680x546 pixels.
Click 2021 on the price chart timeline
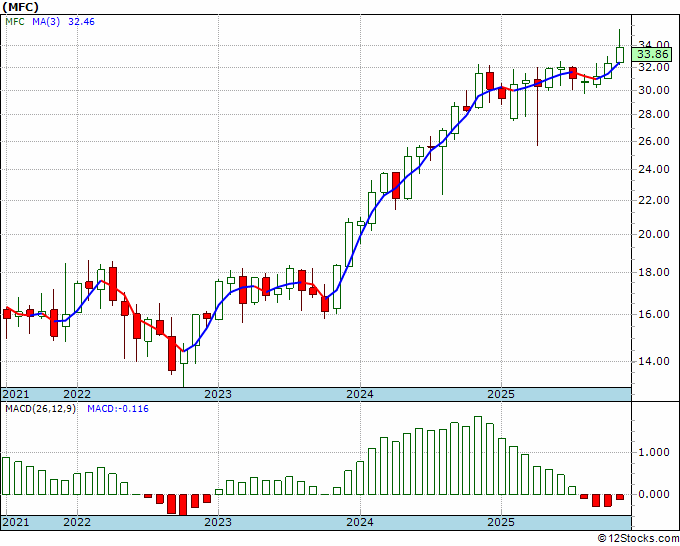(16, 394)
